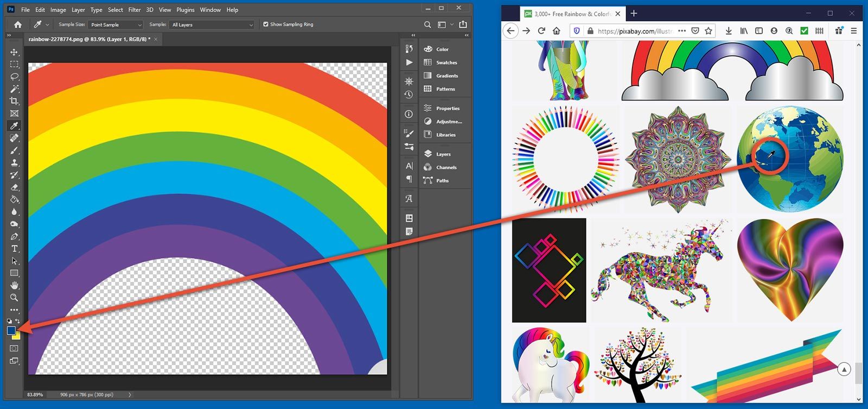Select the Move tool
868x409 pixels.
click(x=14, y=52)
